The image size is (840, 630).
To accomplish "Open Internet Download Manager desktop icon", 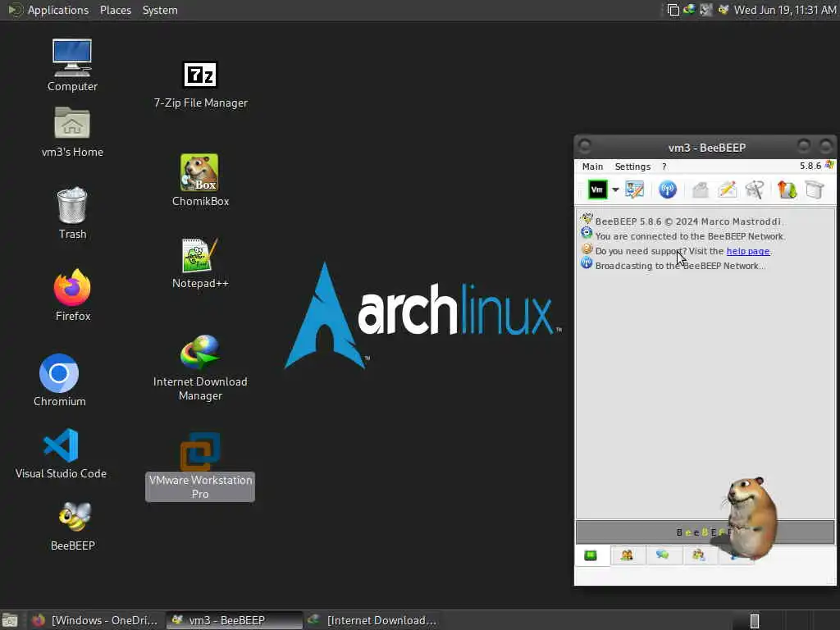I will click(200, 367).
